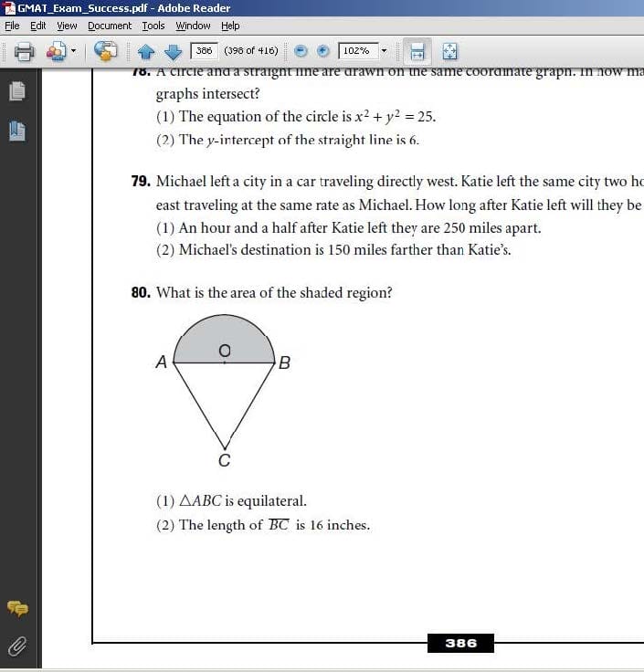Open the Pages panel in sidebar
This screenshot has width=644, height=672.
(17, 91)
